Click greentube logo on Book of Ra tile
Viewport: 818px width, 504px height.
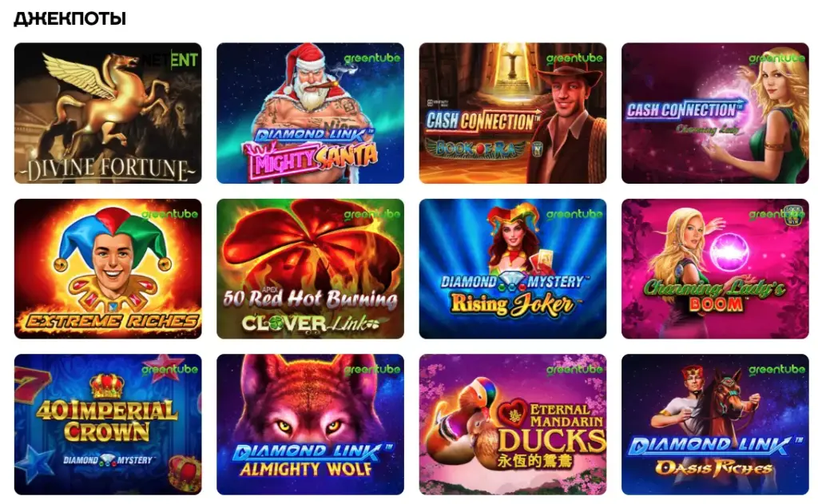point(574,58)
